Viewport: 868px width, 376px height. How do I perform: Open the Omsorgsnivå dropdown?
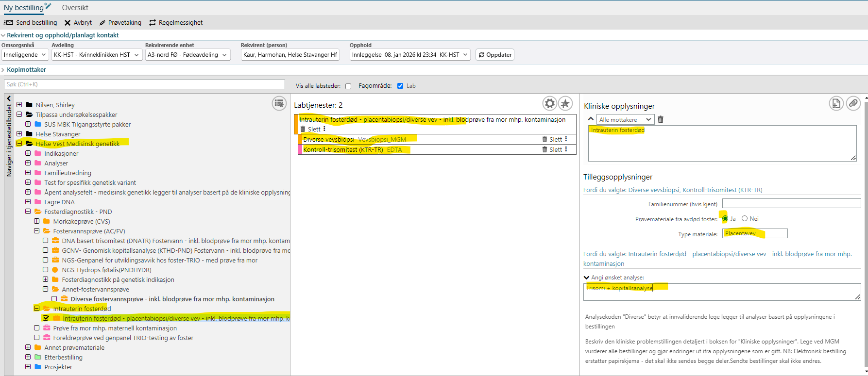(25, 55)
